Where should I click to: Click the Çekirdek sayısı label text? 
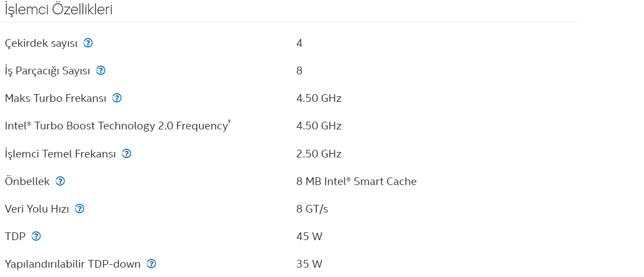coord(41,43)
